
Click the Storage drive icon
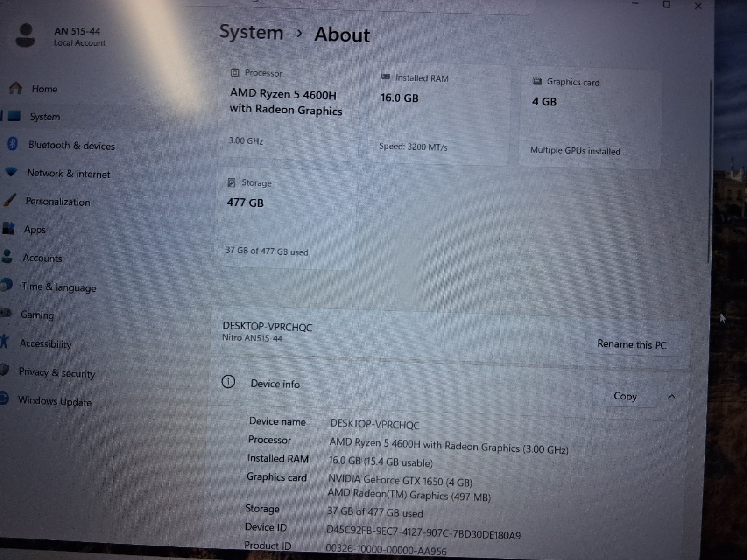(231, 182)
